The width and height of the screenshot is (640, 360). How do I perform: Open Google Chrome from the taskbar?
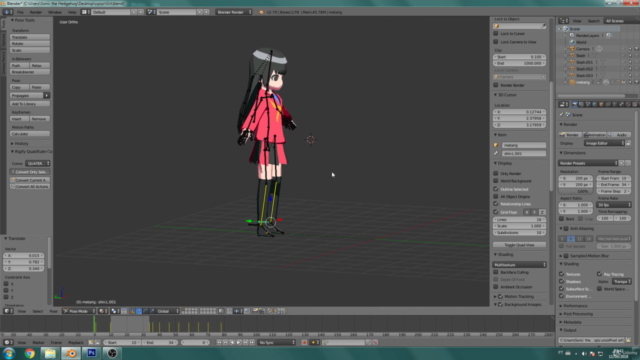[29, 353]
